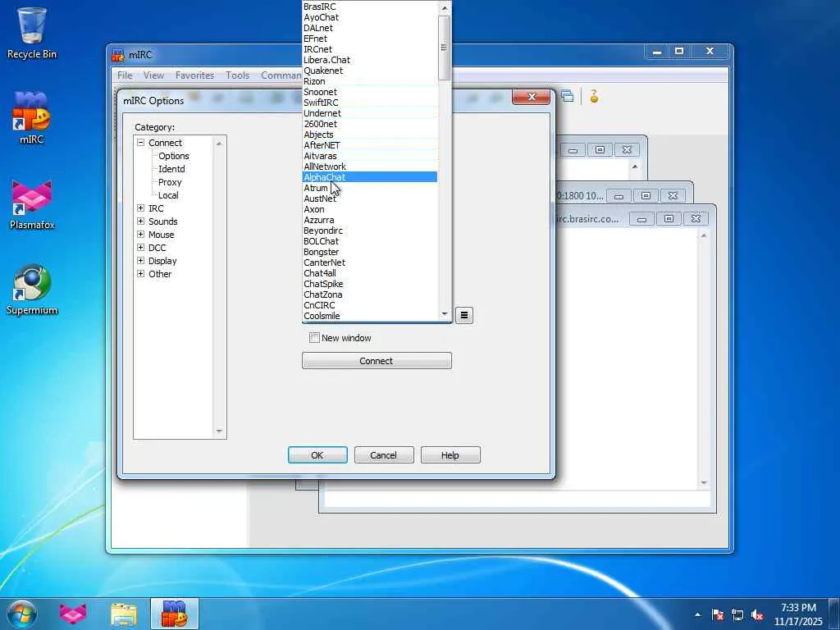Choose IRCnet from the network list

[x=370, y=49]
